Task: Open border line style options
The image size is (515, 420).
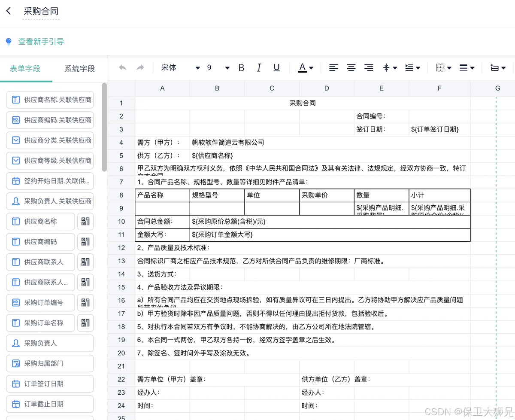Action: pyautogui.click(x=463, y=68)
